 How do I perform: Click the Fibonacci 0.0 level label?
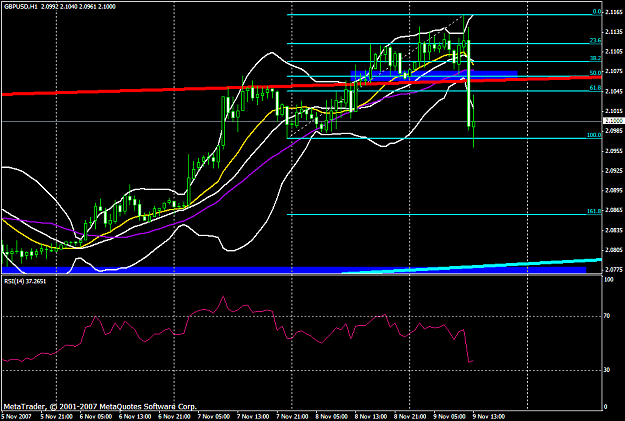point(597,12)
